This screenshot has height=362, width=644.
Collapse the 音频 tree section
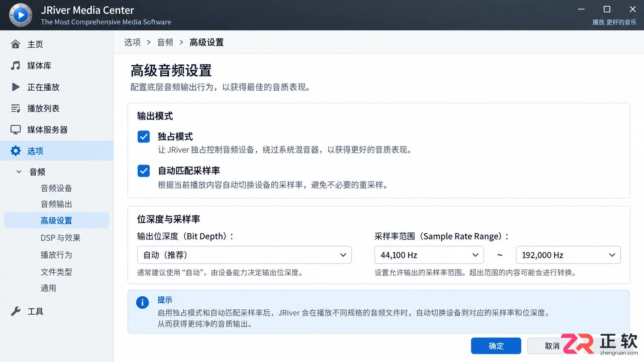[19, 172]
